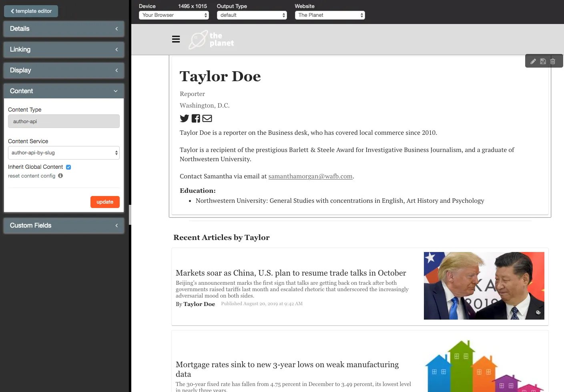564x392 pixels.
Task: Click the trash delete icon
Action: pos(553,62)
